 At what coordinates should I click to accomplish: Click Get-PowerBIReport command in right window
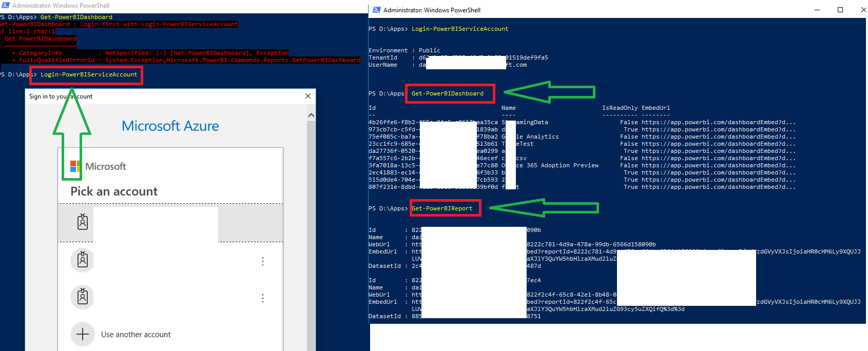(x=442, y=208)
